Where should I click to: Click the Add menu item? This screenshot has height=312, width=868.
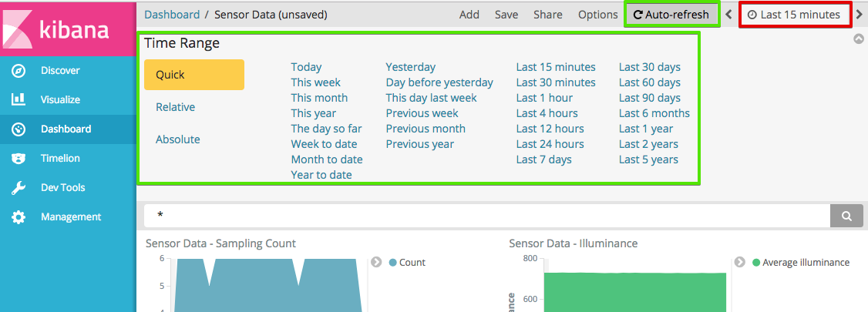(x=469, y=15)
